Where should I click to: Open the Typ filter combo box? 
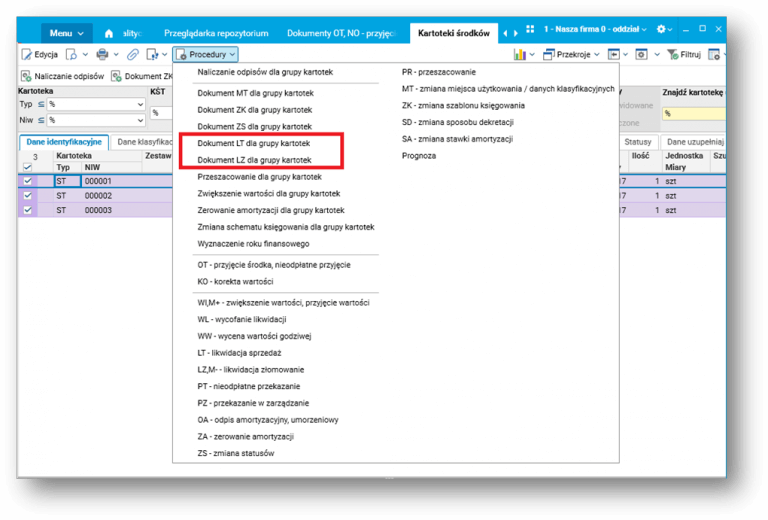96,104
